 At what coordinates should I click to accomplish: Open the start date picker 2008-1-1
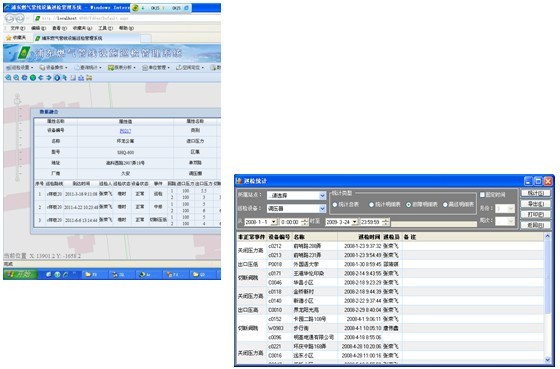pos(274,222)
